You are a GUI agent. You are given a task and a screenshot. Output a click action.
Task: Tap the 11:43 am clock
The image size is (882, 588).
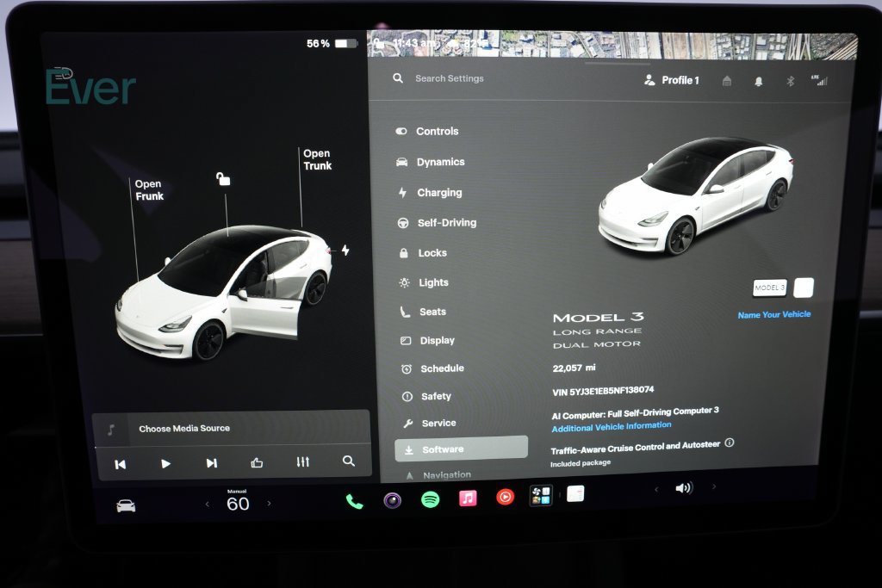point(414,43)
